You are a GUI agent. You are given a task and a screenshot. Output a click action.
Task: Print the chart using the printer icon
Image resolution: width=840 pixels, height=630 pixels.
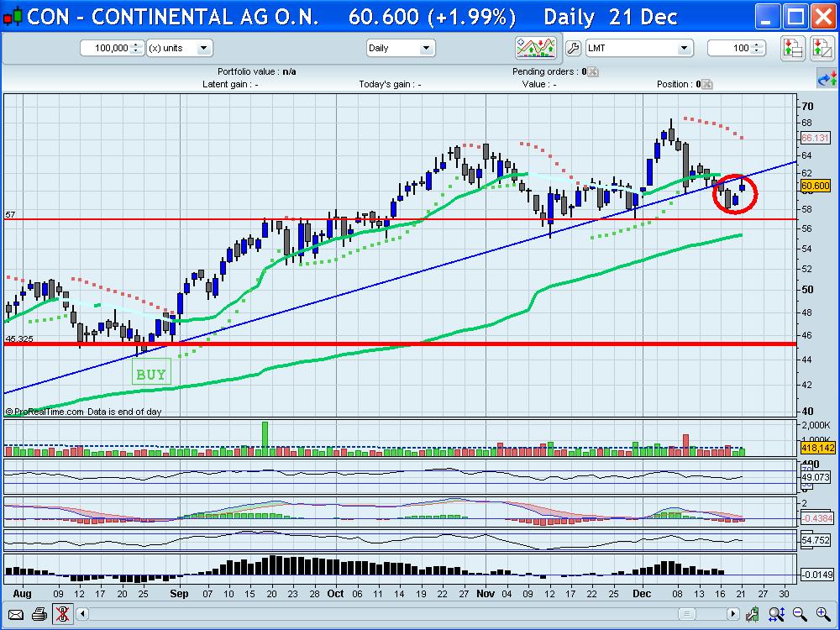tap(39, 614)
